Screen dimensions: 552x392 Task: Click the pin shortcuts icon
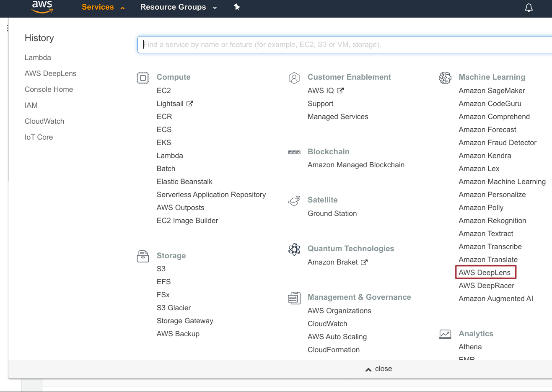[237, 7]
